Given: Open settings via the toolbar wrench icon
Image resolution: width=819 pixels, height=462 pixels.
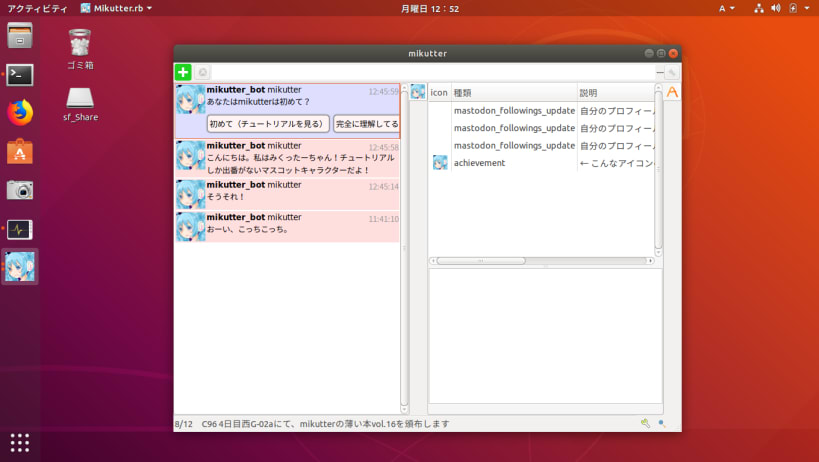Looking at the screenshot, I should coord(672,72).
